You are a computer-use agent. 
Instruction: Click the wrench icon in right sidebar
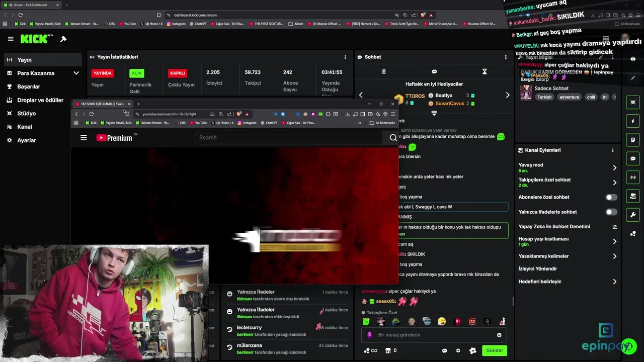coord(633,215)
